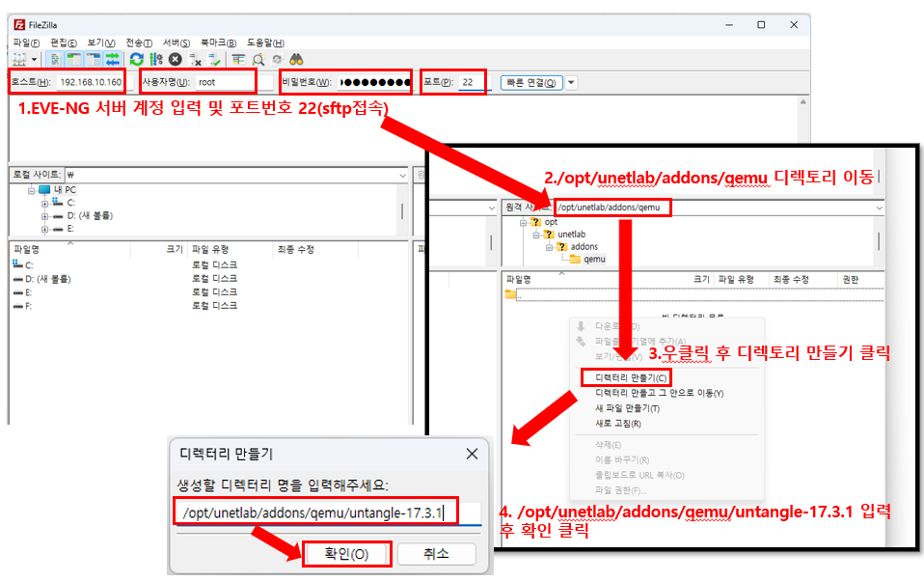
Task: Sort local files by 최종 수정 column
Action: pyautogui.click(x=315, y=249)
